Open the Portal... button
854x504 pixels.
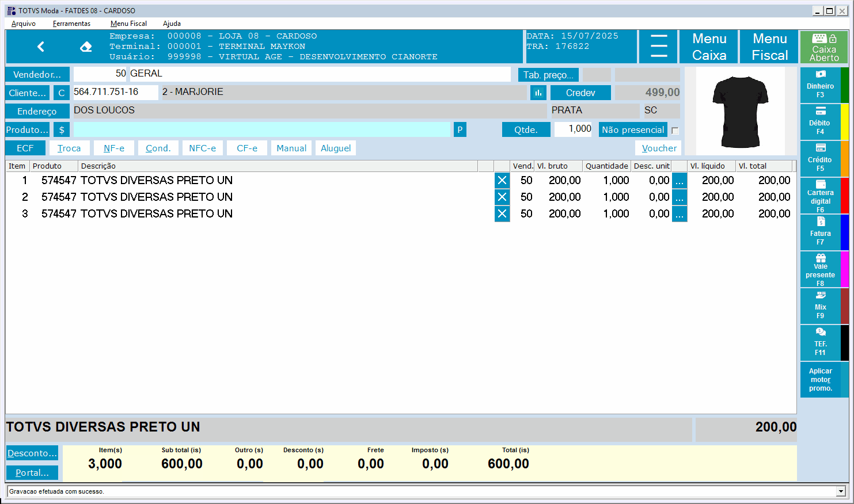tap(32, 472)
